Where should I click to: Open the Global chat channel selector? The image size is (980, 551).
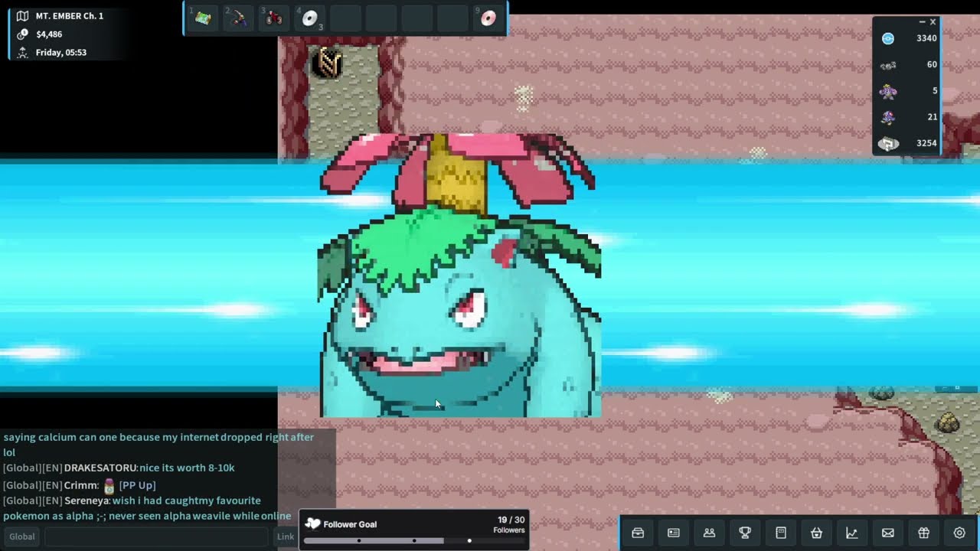click(21, 536)
